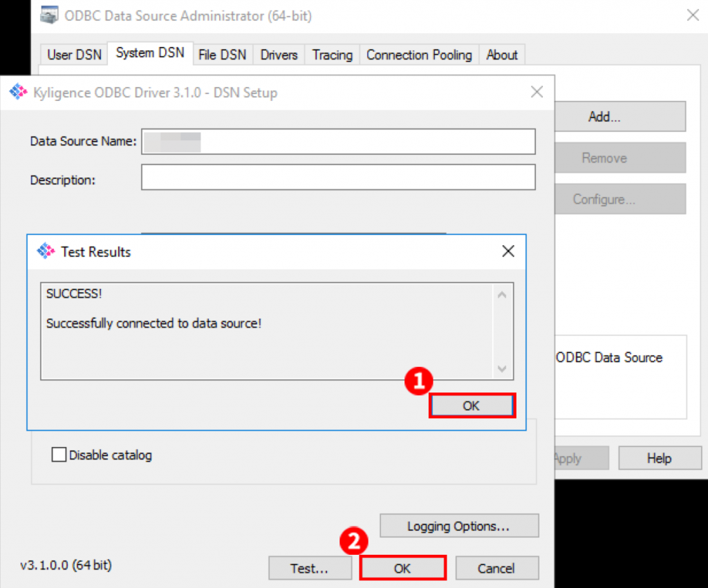This screenshot has width=708, height=588.
Task: Click OK in the Test Results dialog
Action: [472, 406]
